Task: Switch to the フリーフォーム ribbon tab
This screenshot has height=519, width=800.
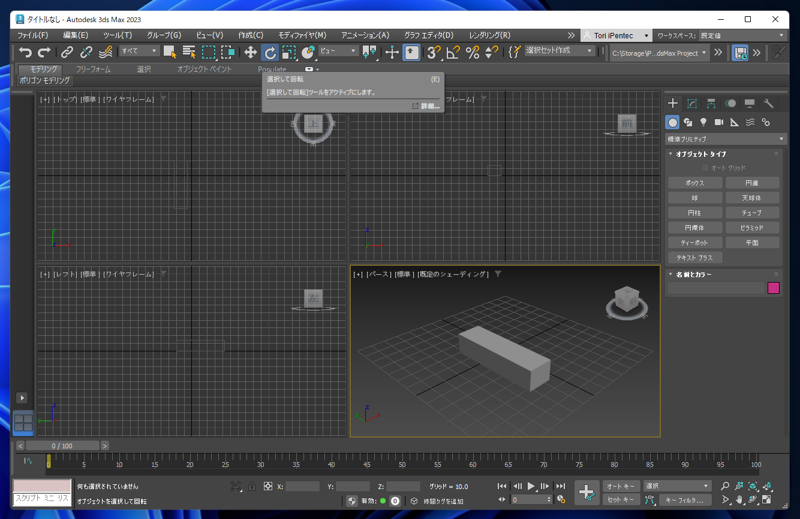Action: [x=93, y=69]
